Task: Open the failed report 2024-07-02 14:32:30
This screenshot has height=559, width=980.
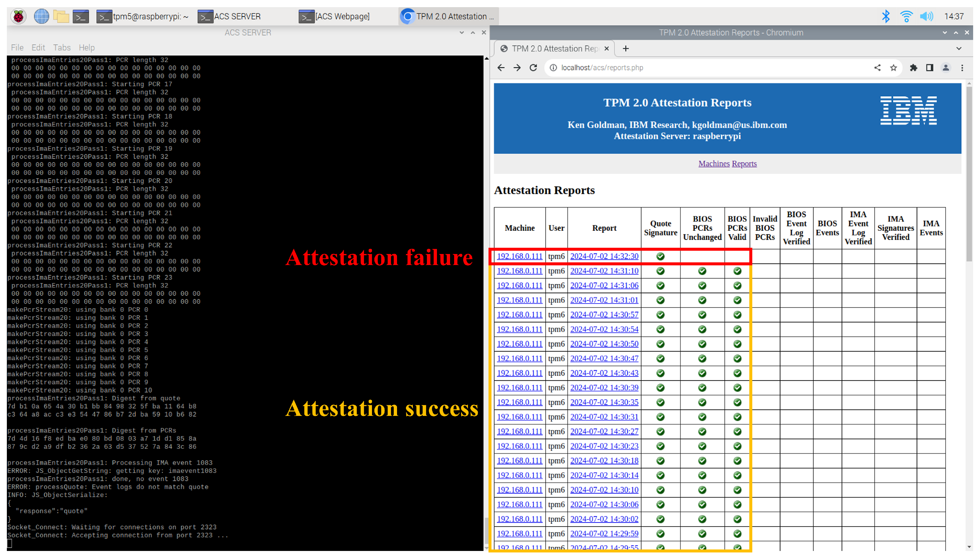Action: (x=604, y=256)
